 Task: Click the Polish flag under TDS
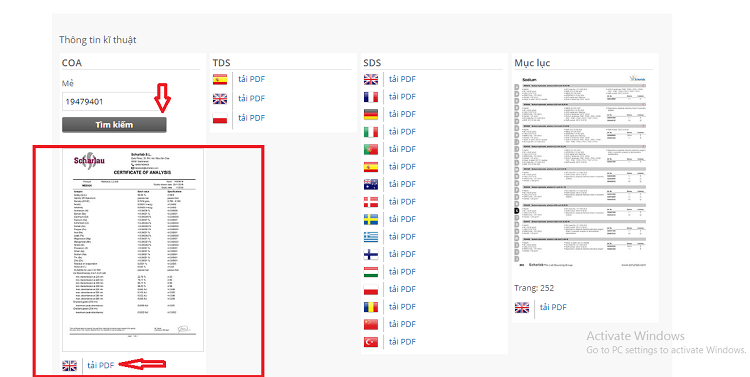point(220,118)
